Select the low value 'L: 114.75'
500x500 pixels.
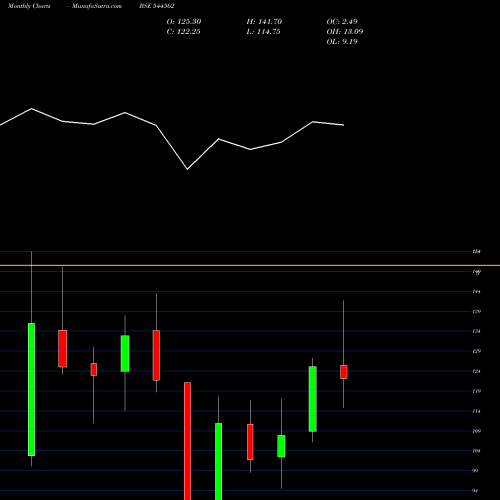pos(263,32)
